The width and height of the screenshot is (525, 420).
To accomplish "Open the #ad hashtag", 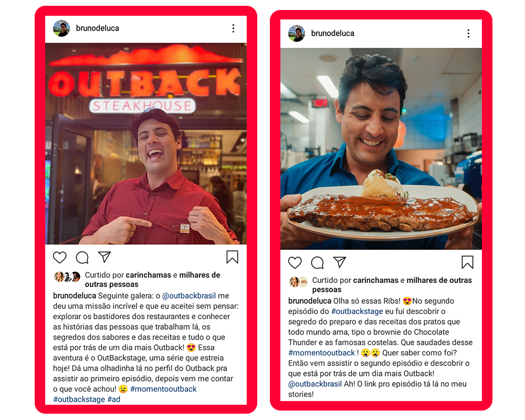I will click(114, 399).
